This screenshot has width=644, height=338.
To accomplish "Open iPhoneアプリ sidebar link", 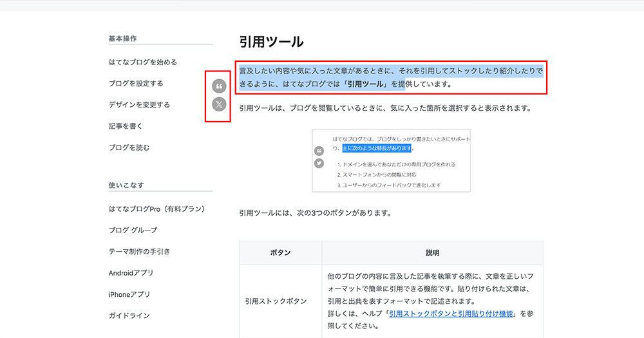I will (129, 294).
